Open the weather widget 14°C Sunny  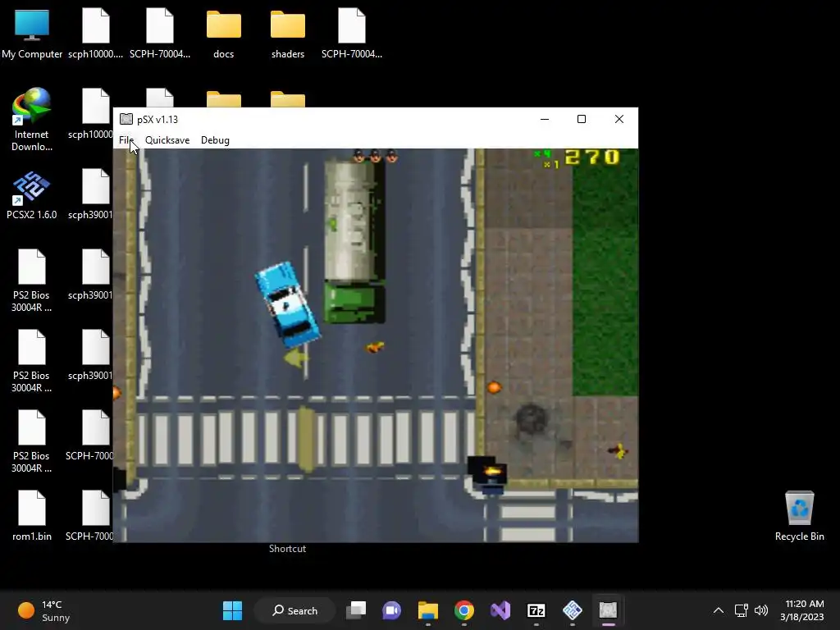click(44, 610)
